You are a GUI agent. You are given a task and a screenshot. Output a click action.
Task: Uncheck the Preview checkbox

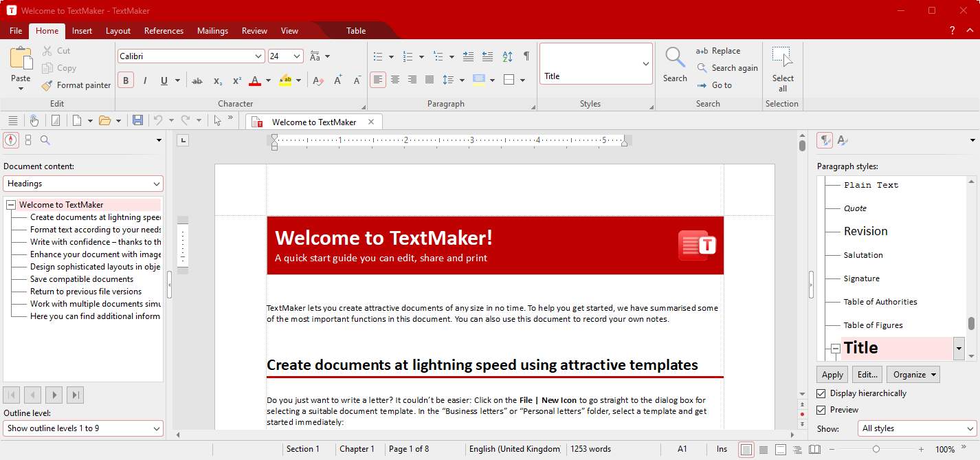pyautogui.click(x=821, y=410)
